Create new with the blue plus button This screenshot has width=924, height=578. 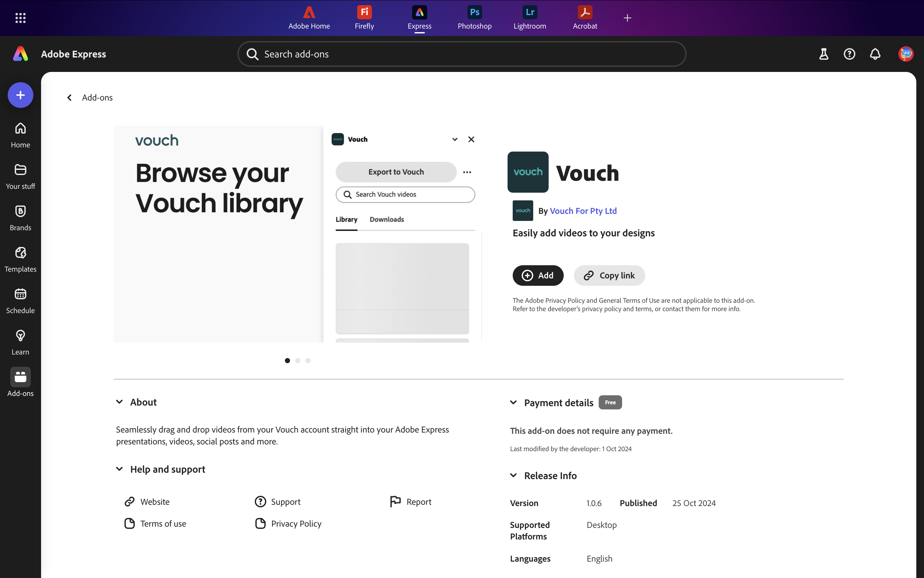coord(21,95)
